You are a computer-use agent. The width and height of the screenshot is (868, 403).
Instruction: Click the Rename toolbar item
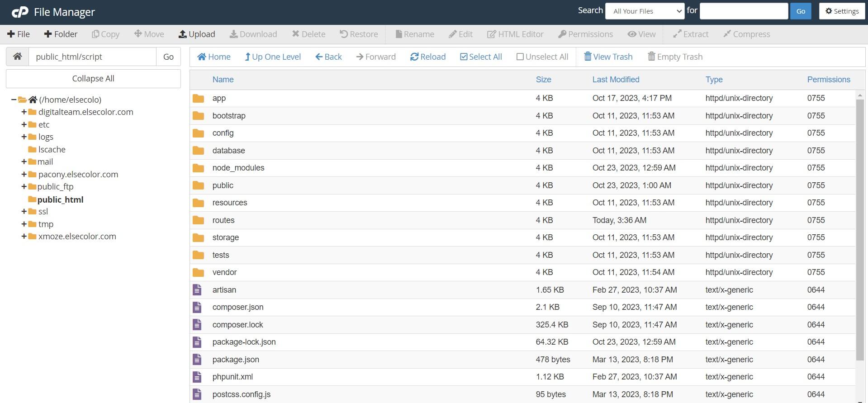tap(415, 34)
